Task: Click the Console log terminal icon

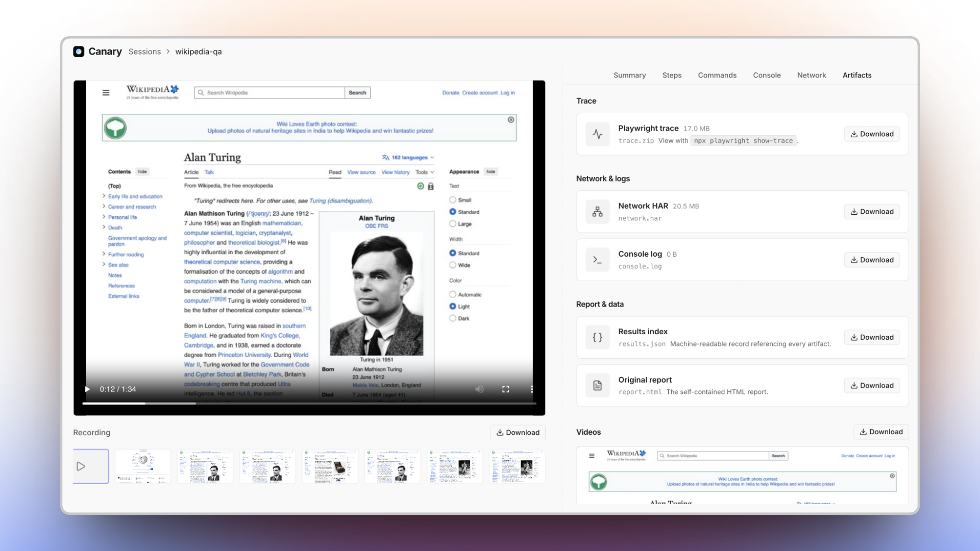Action: [x=598, y=260]
